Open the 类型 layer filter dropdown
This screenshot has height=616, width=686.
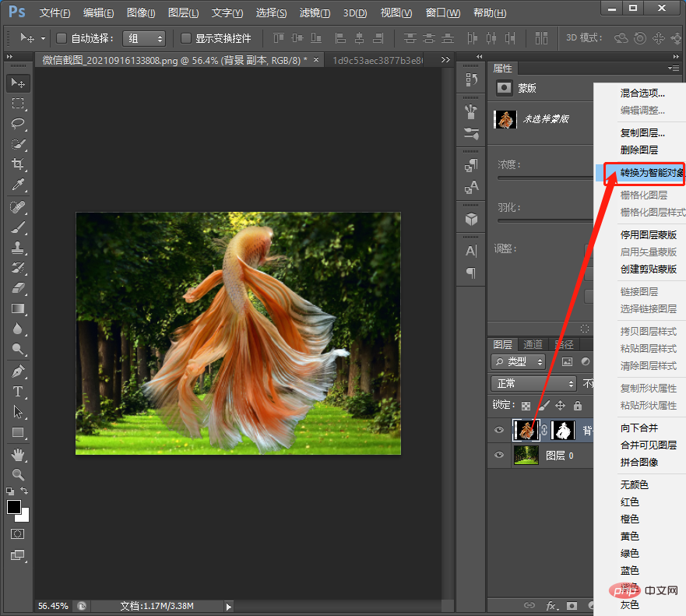[518, 362]
